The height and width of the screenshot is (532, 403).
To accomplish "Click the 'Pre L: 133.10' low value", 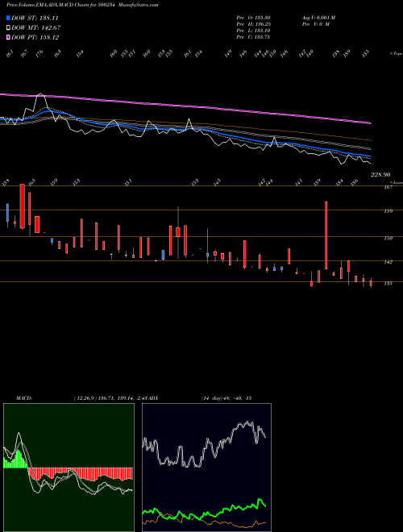I will pyautogui.click(x=253, y=31).
